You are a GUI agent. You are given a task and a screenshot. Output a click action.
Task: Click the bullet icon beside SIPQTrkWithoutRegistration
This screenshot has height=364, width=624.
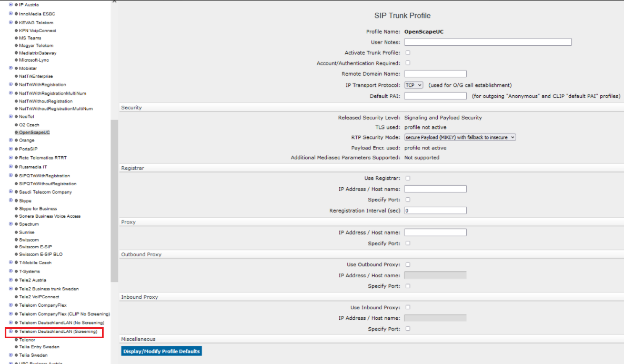click(x=16, y=184)
